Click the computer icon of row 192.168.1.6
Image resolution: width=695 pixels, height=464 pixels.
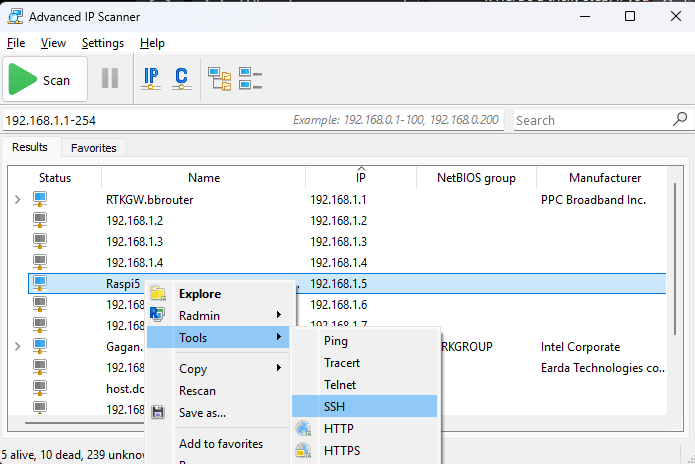tap(40, 304)
